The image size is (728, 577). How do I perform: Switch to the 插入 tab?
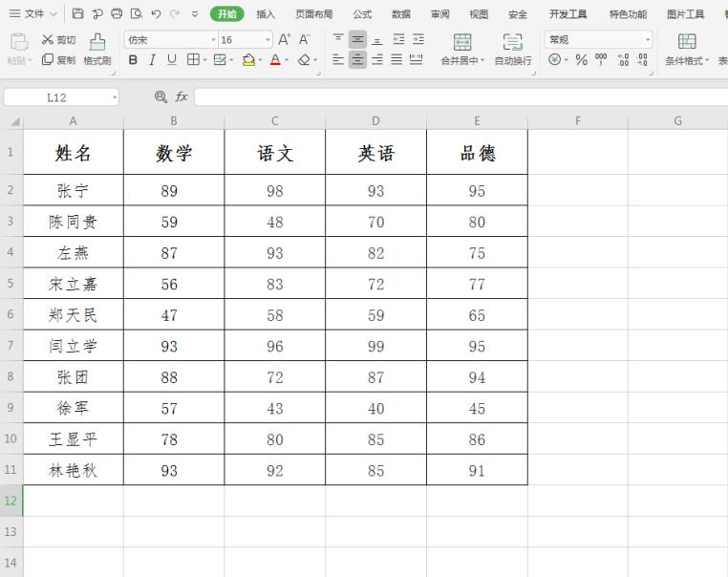[x=266, y=14]
